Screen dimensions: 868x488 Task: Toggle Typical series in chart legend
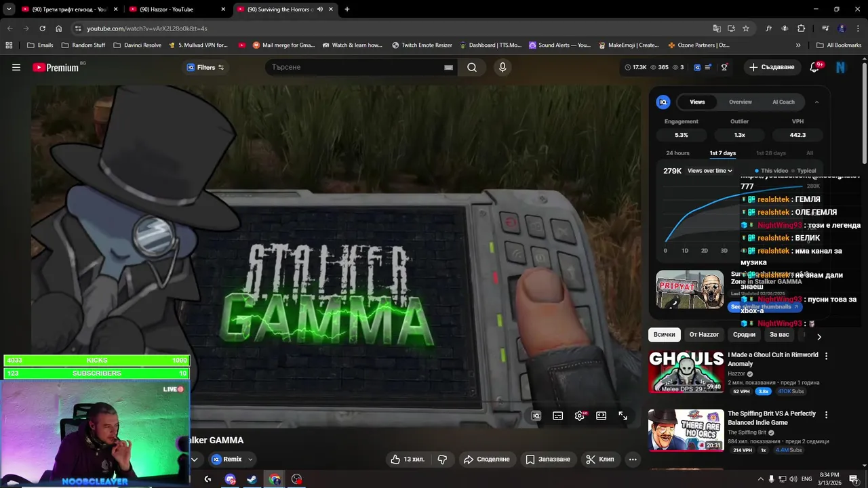click(803, 171)
